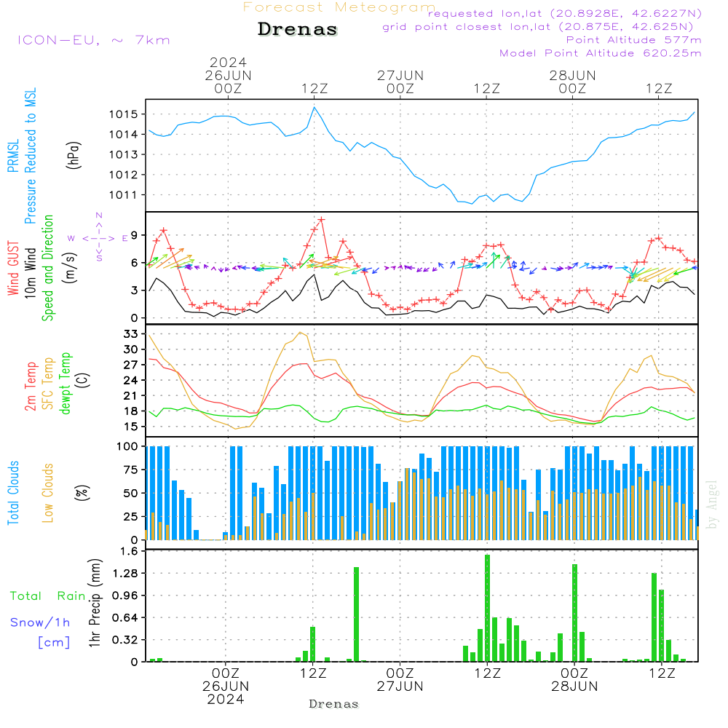Click the "75" cloud percentage tick label
This screenshot has width=728, height=728.
pos(131,470)
